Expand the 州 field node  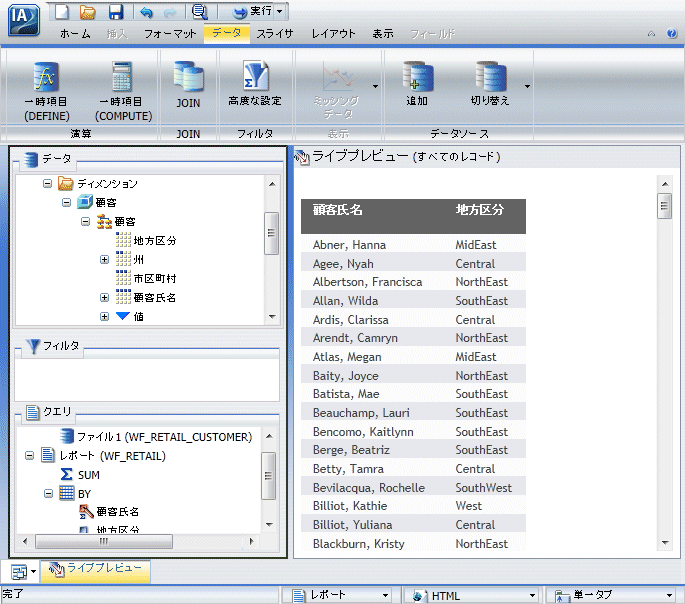click(104, 259)
